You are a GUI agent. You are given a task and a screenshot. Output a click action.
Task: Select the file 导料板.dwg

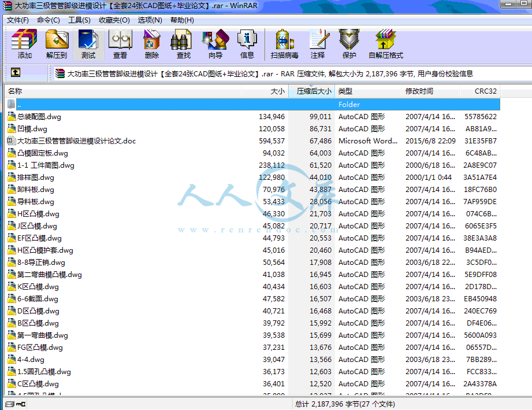click(x=36, y=202)
